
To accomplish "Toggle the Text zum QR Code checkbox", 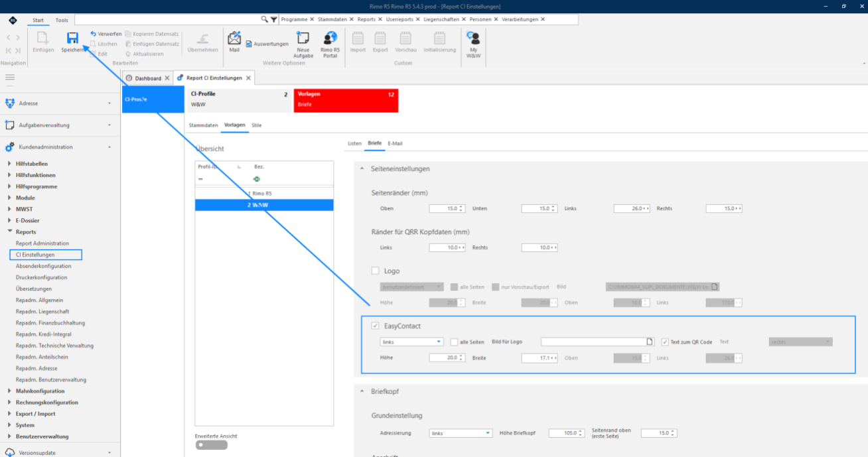I will 665,342.
